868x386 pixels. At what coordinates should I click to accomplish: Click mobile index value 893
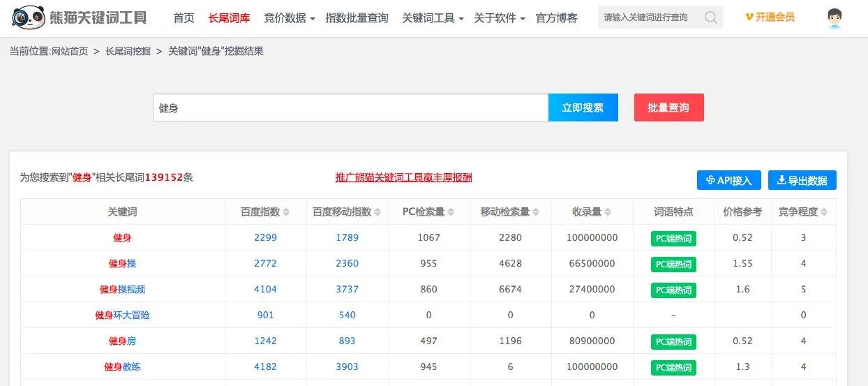[x=347, y=341]
